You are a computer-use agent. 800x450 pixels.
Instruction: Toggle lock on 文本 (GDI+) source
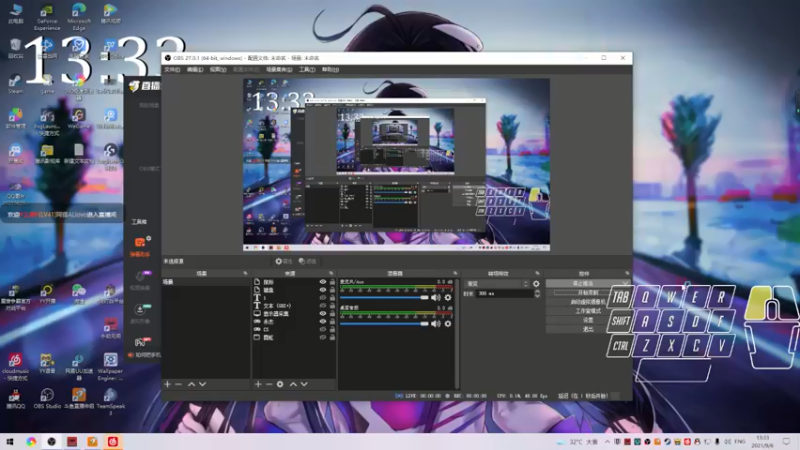(332, 306)
